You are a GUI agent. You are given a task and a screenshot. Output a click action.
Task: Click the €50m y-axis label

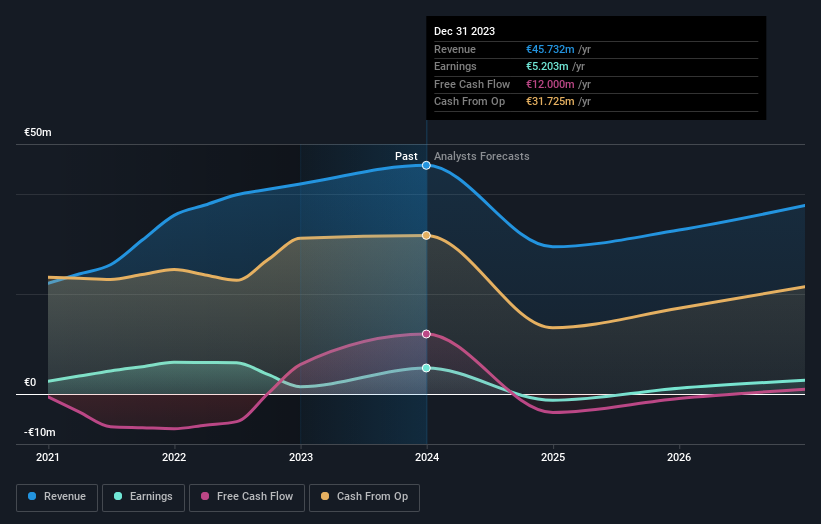coord(38,132)
